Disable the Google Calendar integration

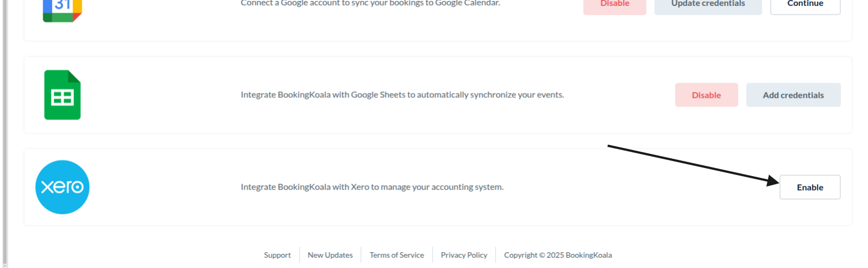tap(614, 5)
